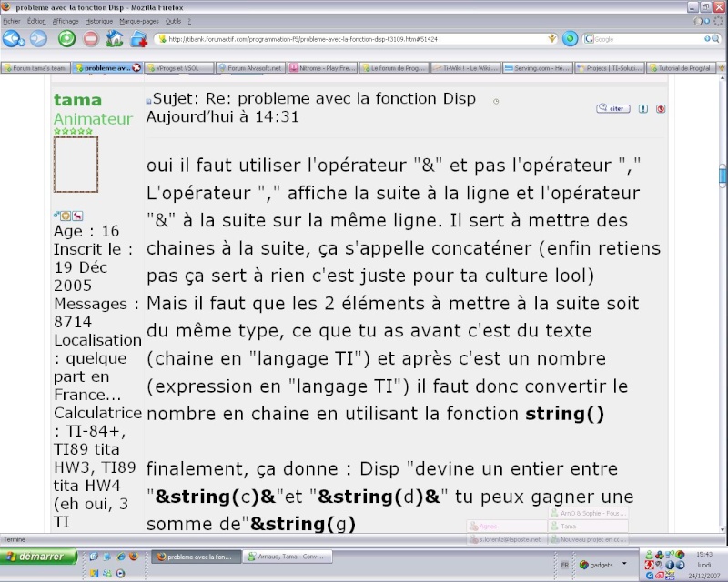This screenshot has width=728, height=582.
Task: Click the vertical scrollbar thumb of the page
Action: (723, 176)
